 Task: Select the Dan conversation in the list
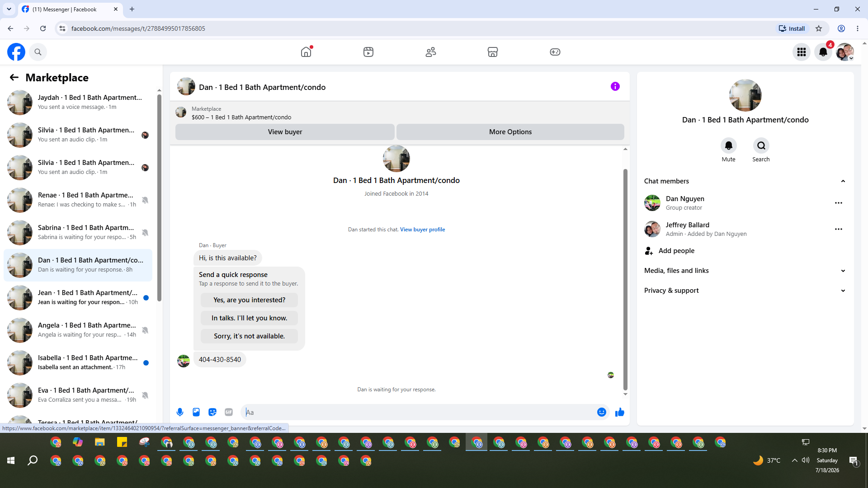(78, 265)
